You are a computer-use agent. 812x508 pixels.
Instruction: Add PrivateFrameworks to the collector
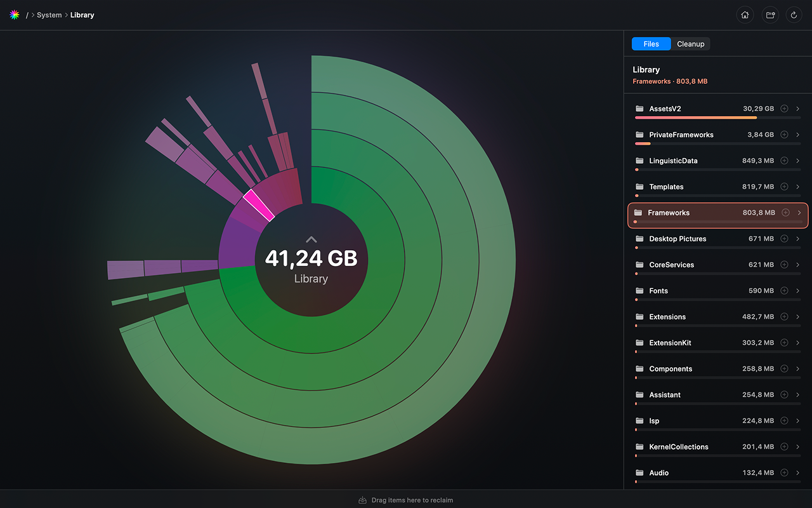(784, 135)
